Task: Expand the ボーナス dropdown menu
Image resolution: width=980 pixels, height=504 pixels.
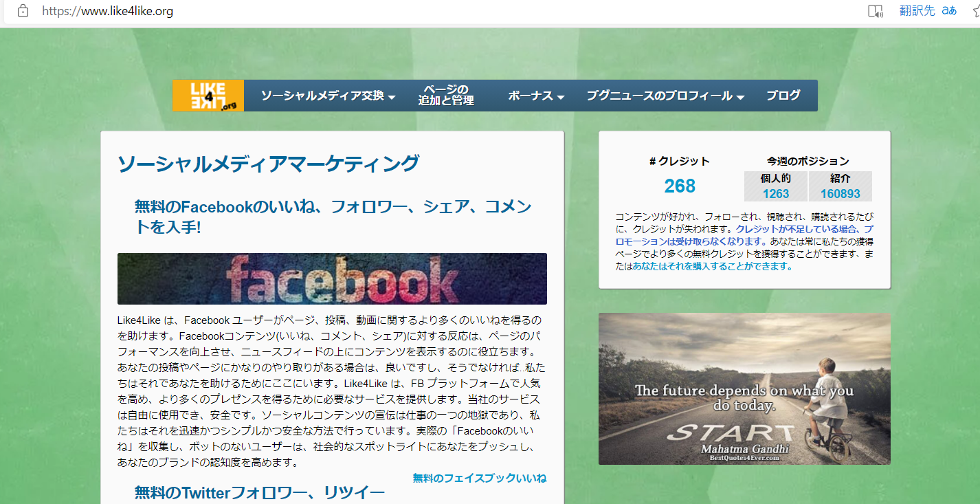Action: click(536, 96)
